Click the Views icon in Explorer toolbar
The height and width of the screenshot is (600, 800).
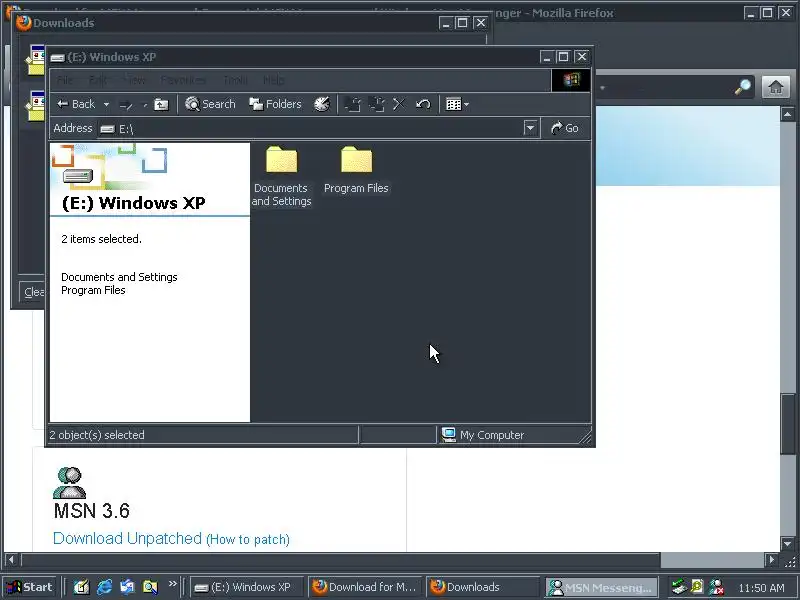(x=453, y=104)
